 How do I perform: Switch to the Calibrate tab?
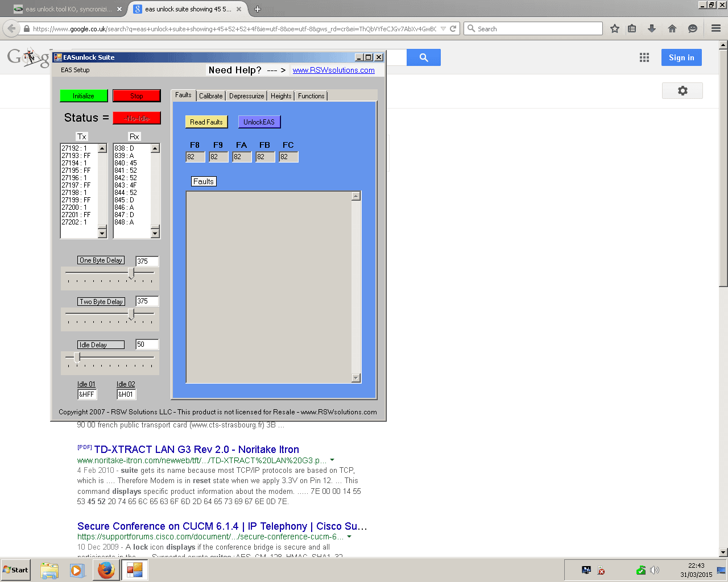[210, 96]
